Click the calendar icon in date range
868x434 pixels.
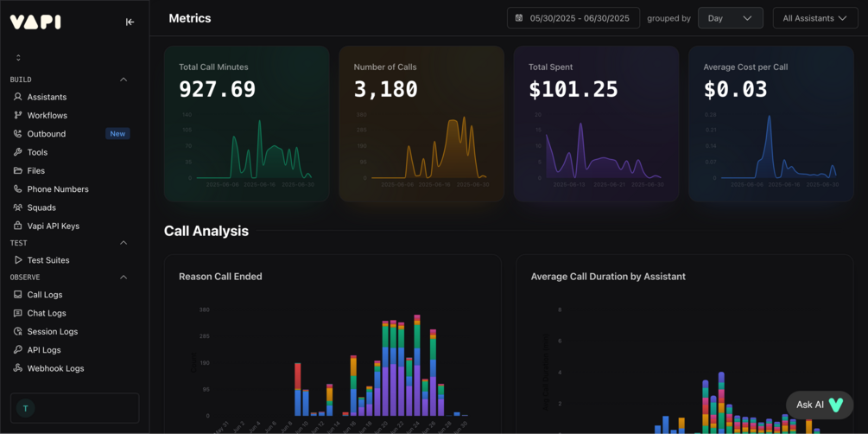coord(519,18)
